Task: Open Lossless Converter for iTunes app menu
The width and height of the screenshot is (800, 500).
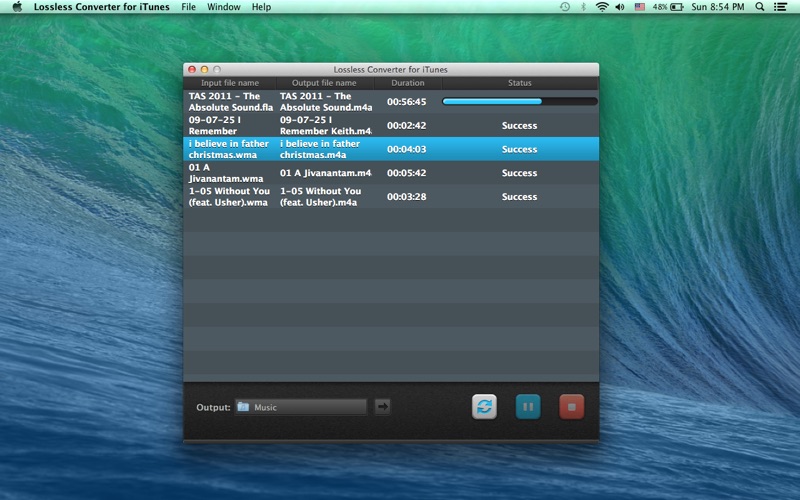Action: [x=102, y=7]
